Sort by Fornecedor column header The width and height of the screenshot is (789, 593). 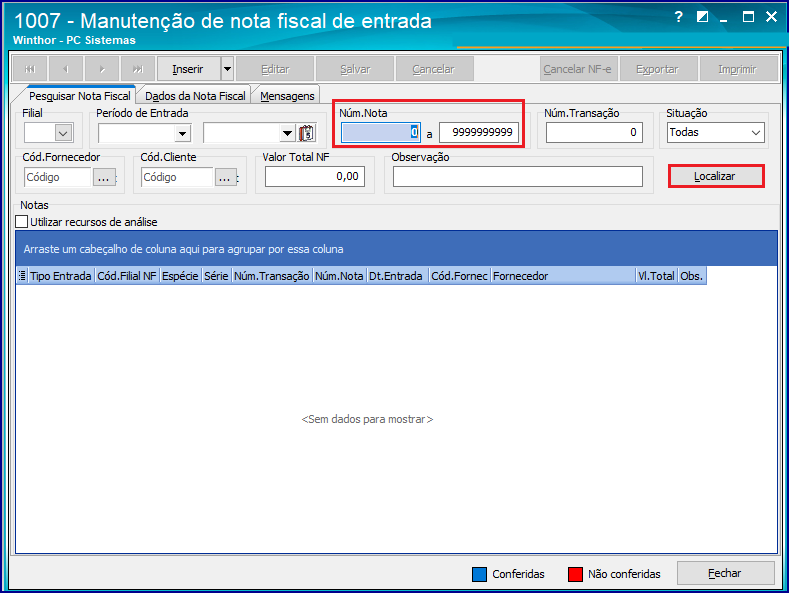click(563, 276)
